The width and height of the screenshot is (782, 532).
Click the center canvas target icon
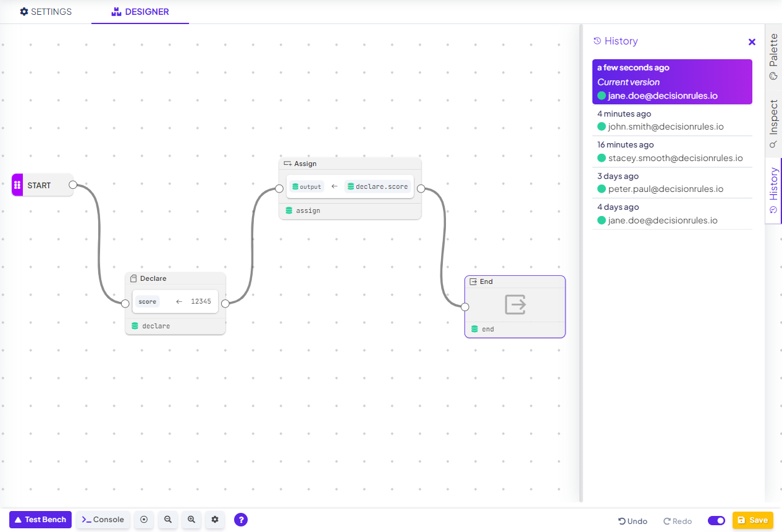coord(144,520)
